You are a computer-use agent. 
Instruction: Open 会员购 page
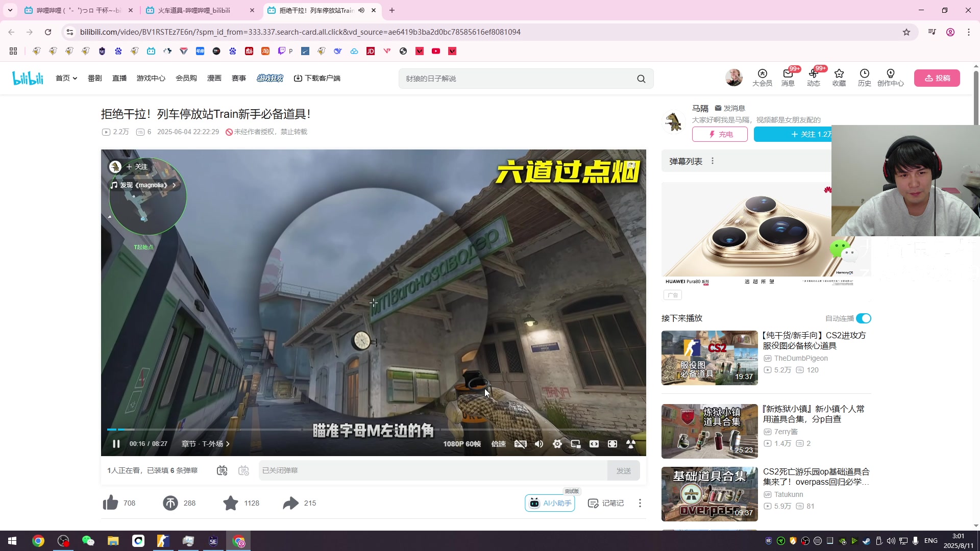pos(186,78)
